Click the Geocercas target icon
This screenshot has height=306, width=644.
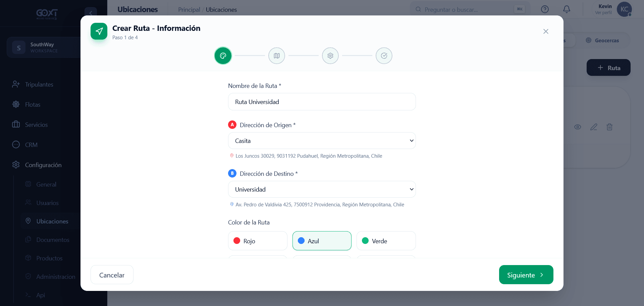point(588,40)
